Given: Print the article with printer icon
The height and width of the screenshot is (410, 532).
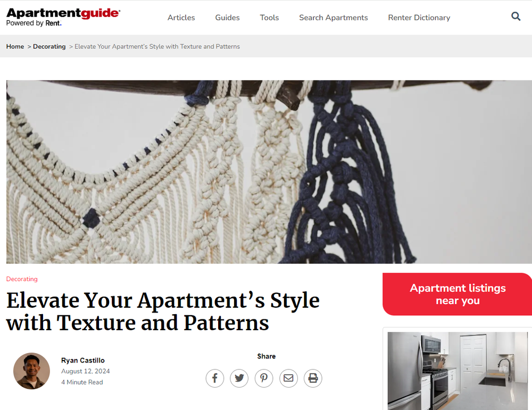Looking at the screenshot, I should (x=313, y=378).
